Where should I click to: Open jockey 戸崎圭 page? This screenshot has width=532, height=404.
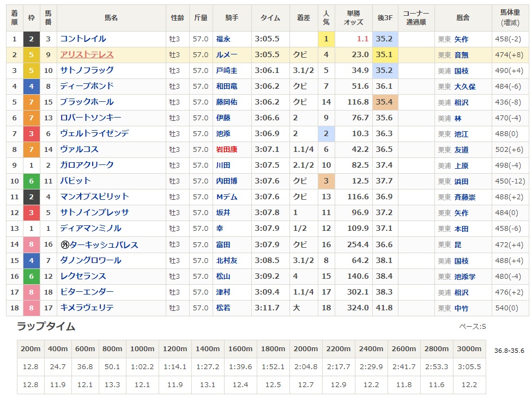pyautogui.click(x=227, y=70)
